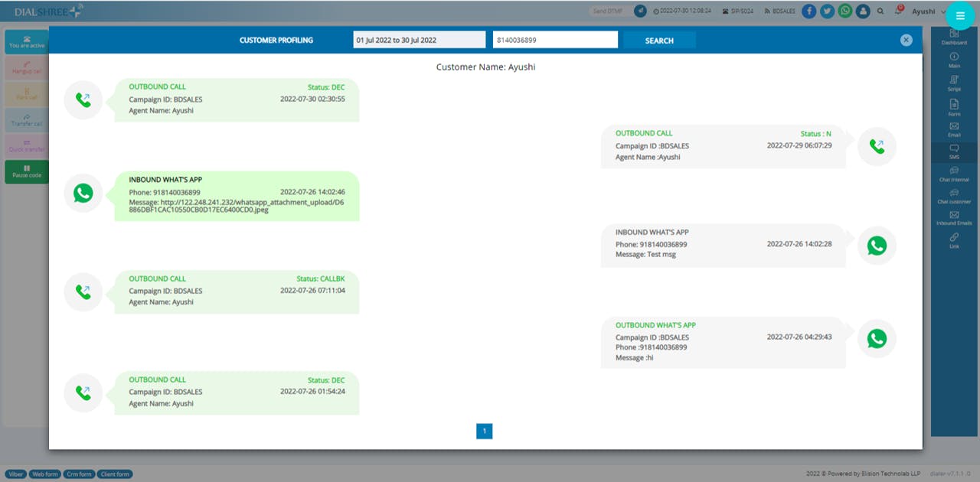Click the send DTMF arrow icon
This screenshot has height=482, width=980.
641,11
